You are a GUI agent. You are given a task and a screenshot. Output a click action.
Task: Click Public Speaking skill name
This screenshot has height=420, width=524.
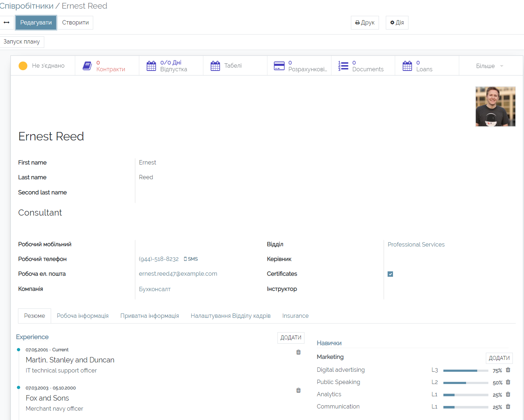coord(338,382)
